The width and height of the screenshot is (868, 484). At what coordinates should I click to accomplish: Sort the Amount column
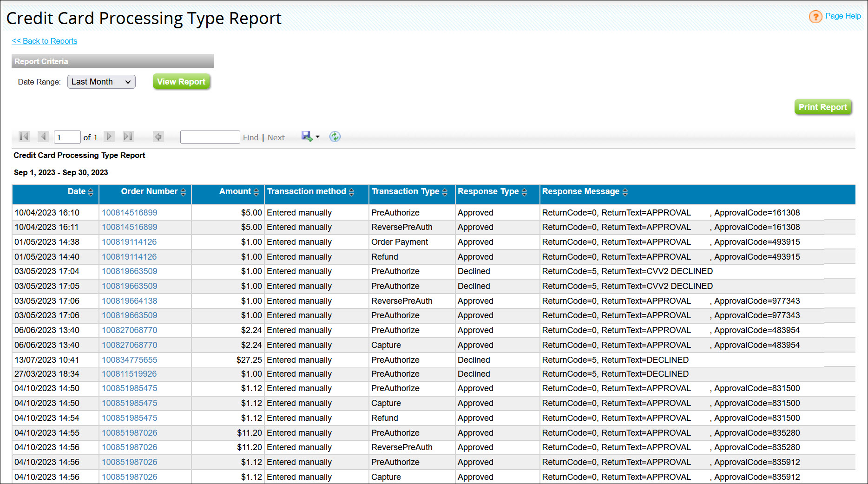pyautogui.click(x=256, y=192)
